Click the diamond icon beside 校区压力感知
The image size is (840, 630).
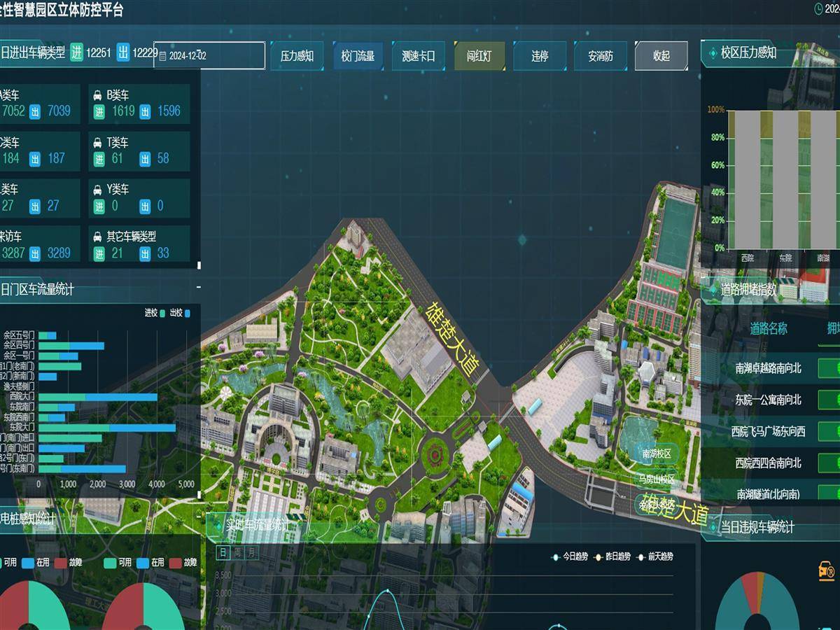713,53
